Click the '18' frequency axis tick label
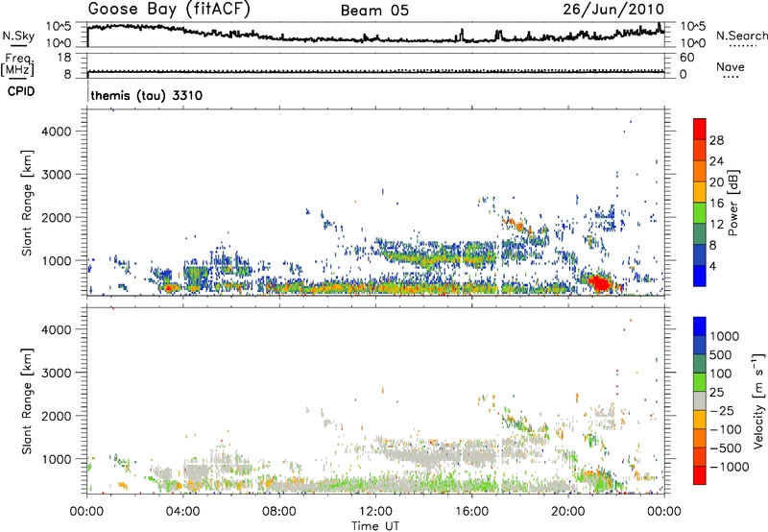Screen dimensions: 768x532 (64, 58)
